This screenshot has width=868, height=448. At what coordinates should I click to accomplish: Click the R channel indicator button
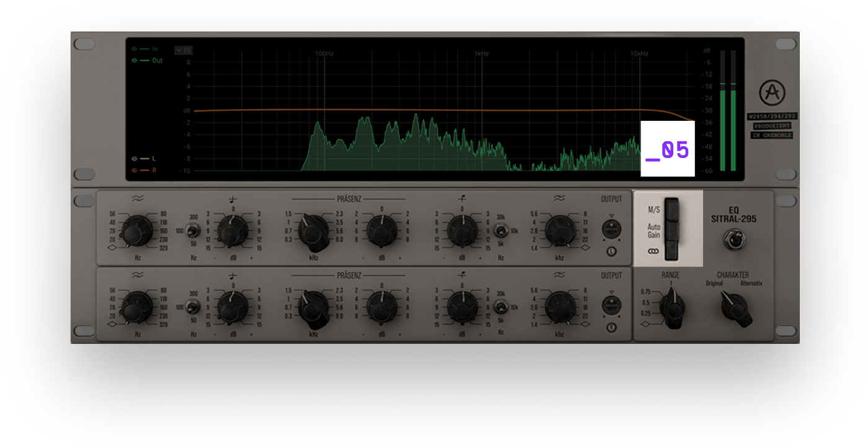(612, 327)
